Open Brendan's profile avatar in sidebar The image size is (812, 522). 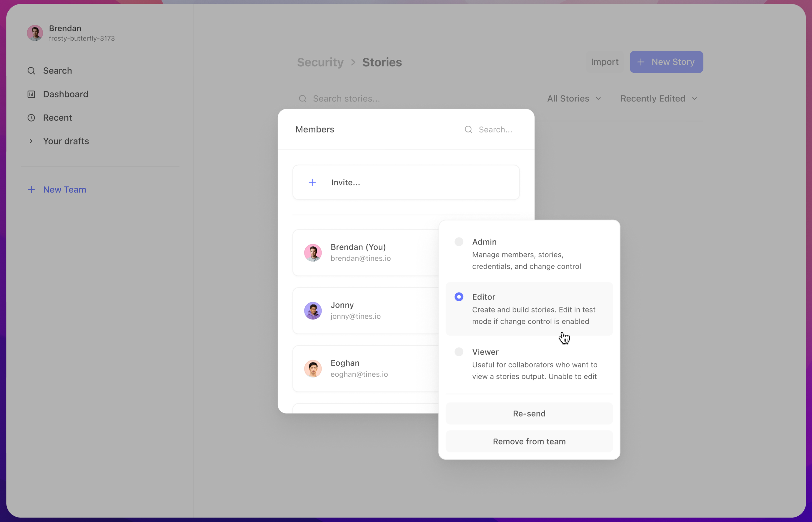[x=35, y=33]
